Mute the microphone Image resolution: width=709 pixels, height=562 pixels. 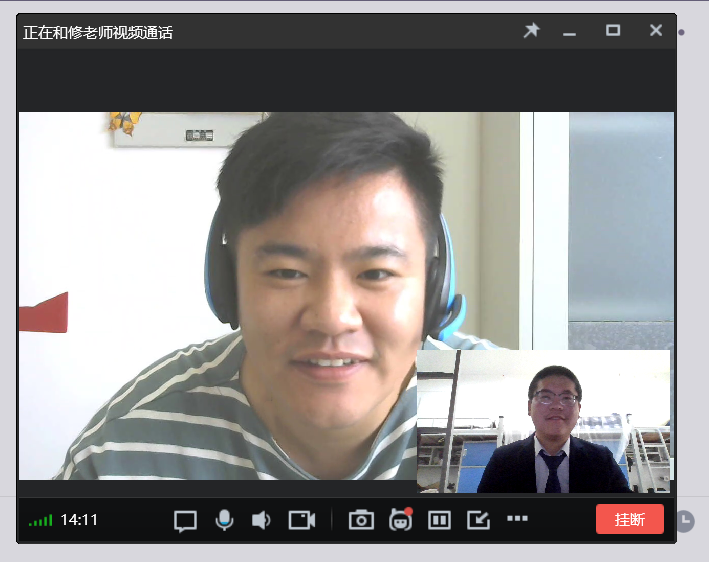coord(224,520)
